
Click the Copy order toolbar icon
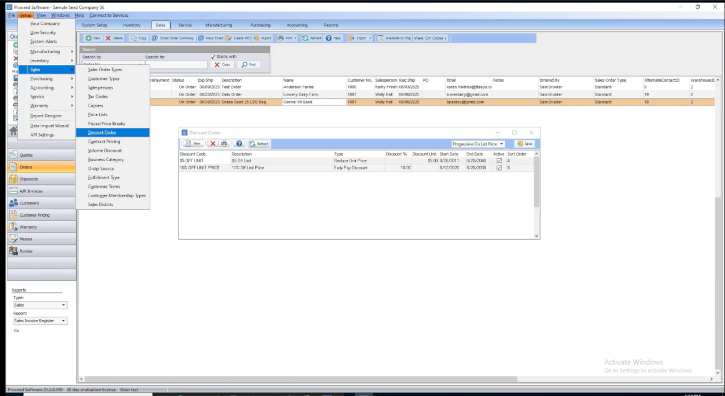139,38
